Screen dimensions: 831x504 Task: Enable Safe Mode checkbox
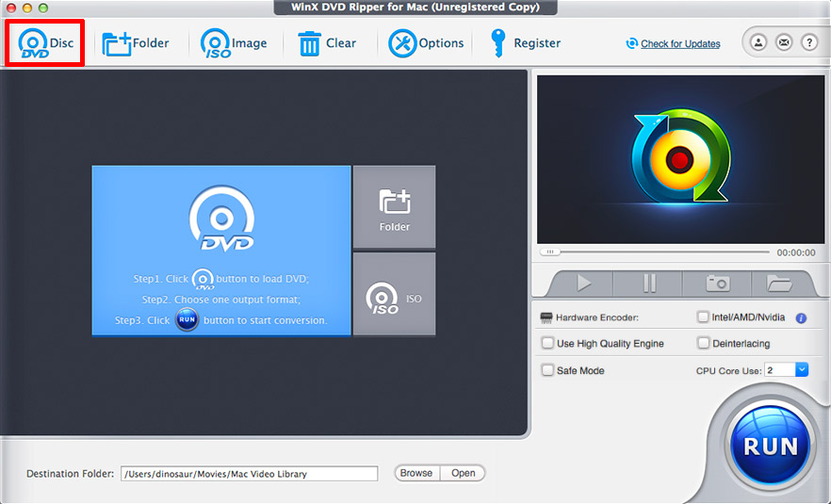[547, 370]
